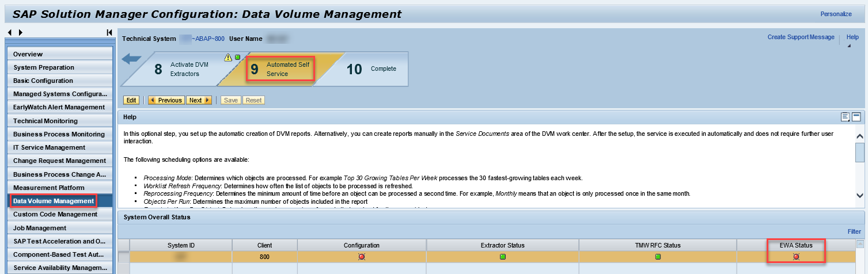This screenshot has width=868, height=274.
Task: Click the red Configuration status icon
Action: [362, 257]
